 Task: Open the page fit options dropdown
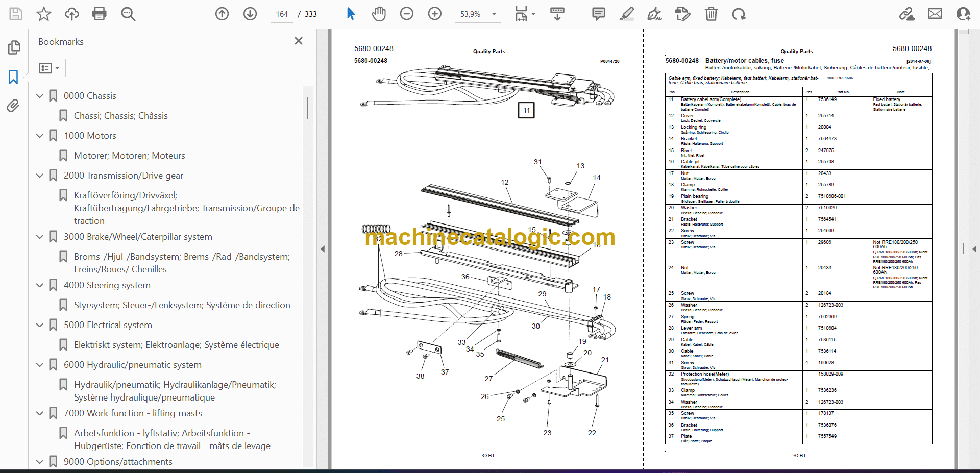point(525,14)
